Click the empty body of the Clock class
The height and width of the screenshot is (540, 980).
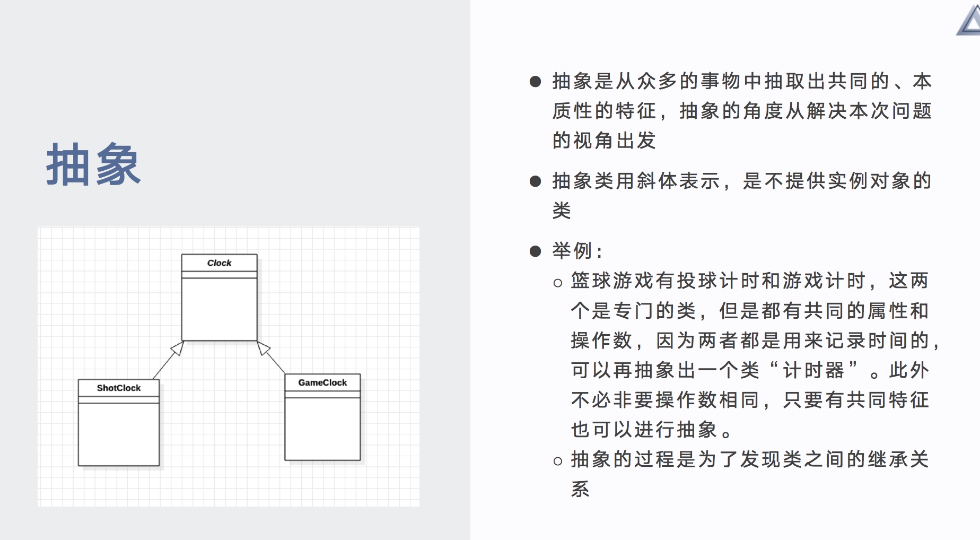[x=219, y=309]
